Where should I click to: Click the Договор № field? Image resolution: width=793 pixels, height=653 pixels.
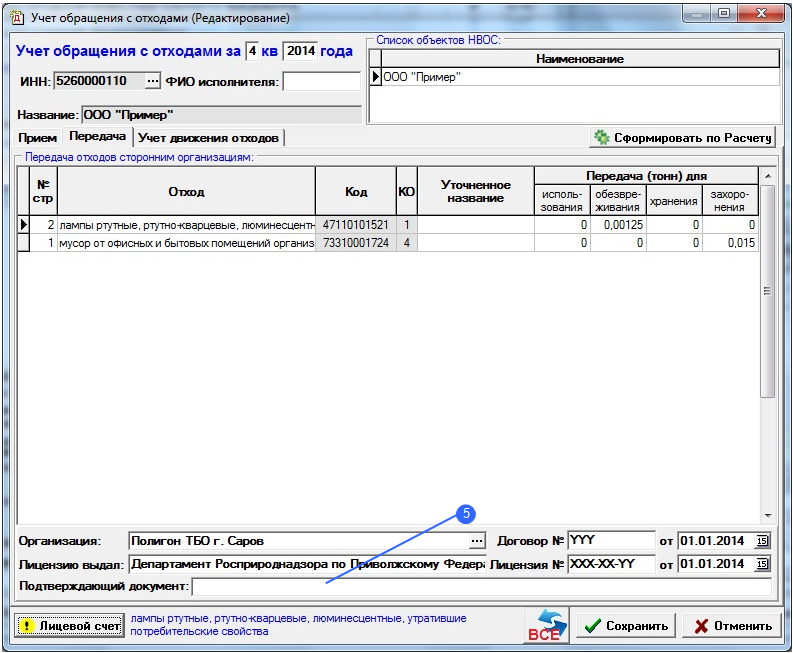coord(610,541)
